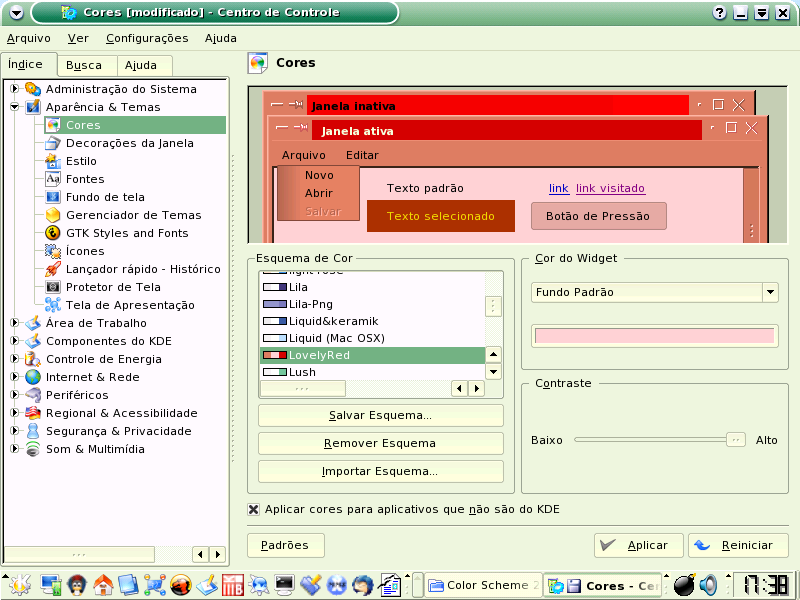Click the Som & Multimídia icon
Image resolution: width=800 pixels, height=600 pixels.
[33, 449]
